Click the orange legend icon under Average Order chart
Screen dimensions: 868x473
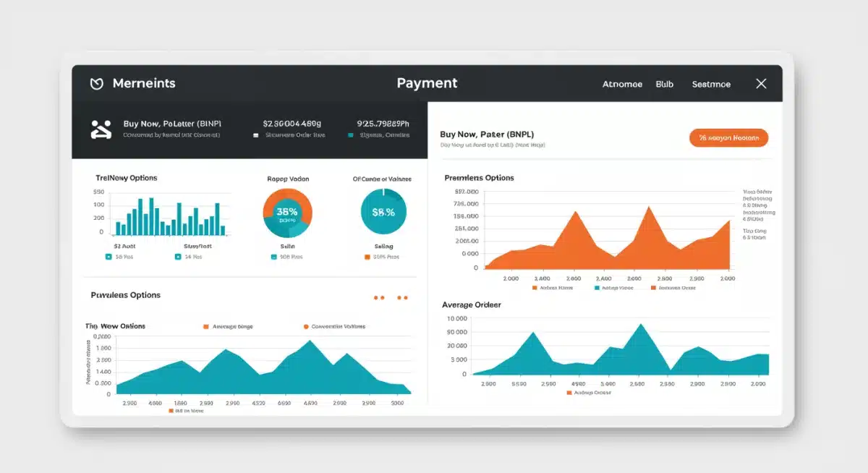[571, 393]
